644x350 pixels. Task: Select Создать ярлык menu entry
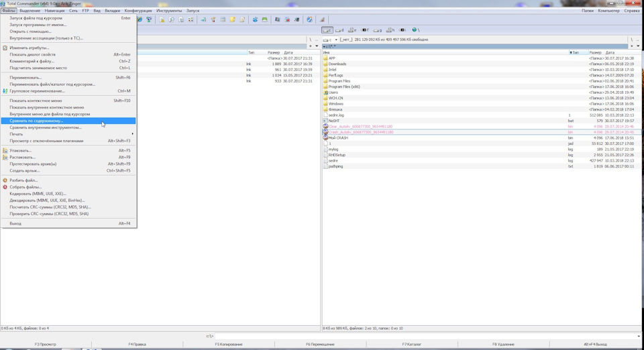(68, 171)
